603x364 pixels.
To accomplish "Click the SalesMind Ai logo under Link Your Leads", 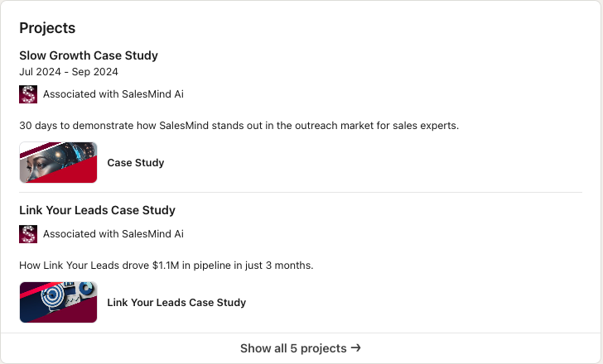I will point(28,234).
